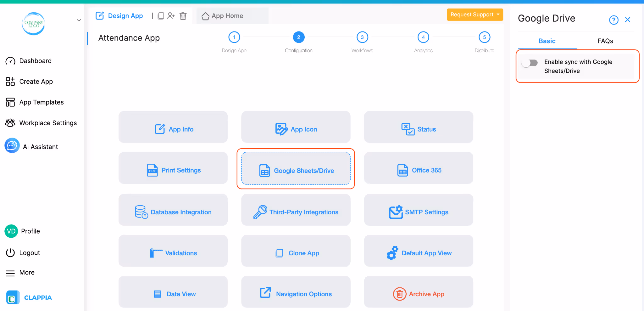Click the trash delete icon in toolbar
Screen dimensions: 644x311
(183, 16)
